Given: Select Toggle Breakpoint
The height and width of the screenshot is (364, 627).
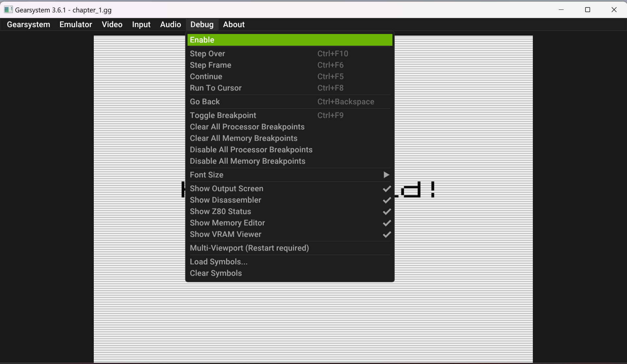Looking at the screenshot, I should [x=290, y=115].
